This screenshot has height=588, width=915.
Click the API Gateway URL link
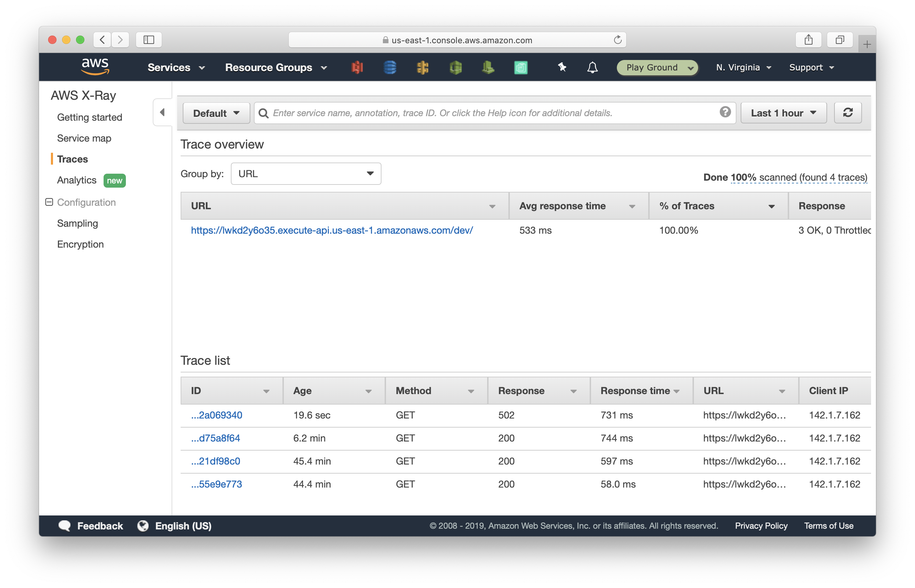point(331,229)
